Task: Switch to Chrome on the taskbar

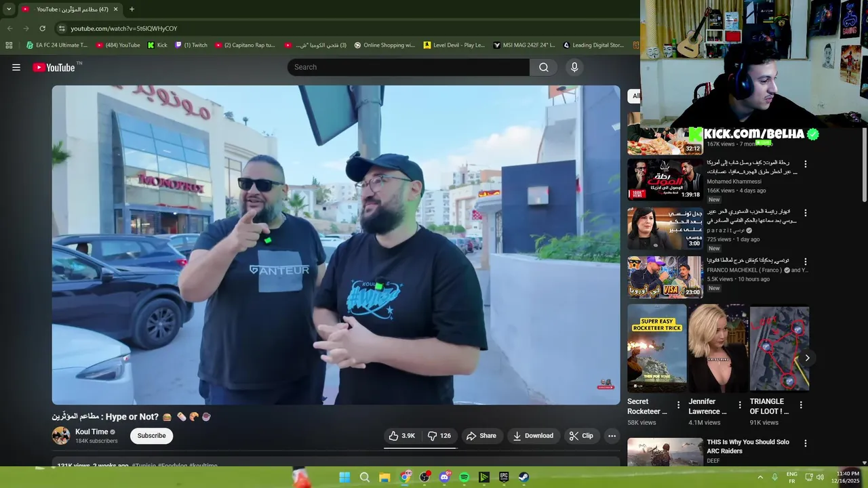Action: coord(405,477)
